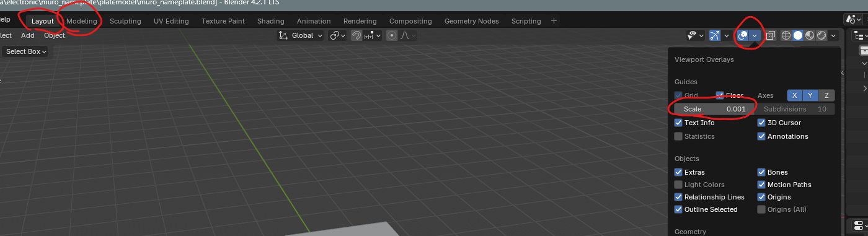Enable proportional editing circle icon
The image size is (868, 236).
click(x=392, y=35)
